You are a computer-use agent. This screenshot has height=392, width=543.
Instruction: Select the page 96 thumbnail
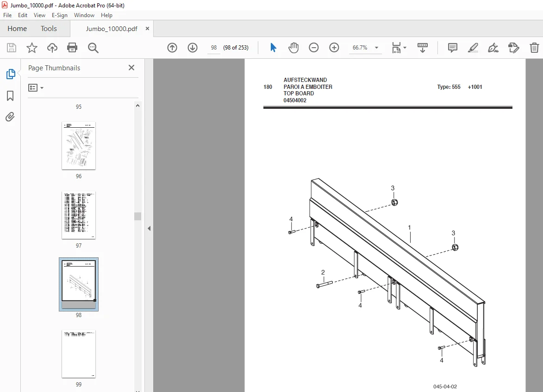click(x=79, y=146)
